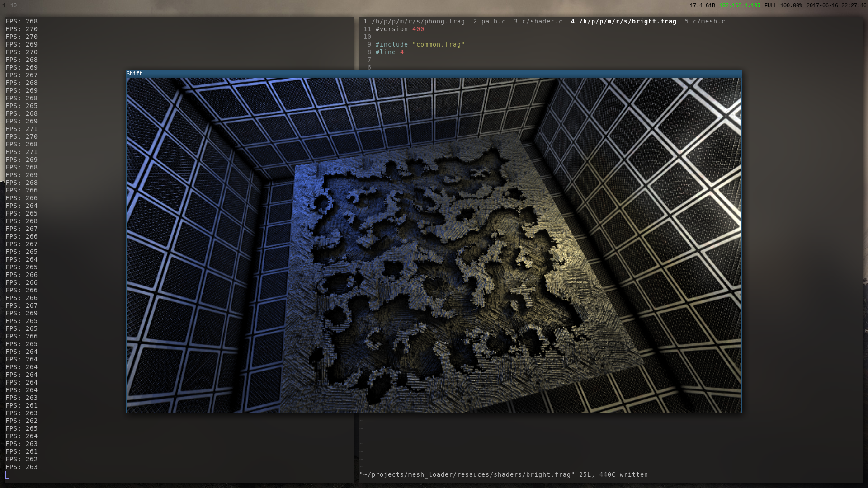This screenshot has width=868, height=488.
Task: Place cursor on #version 400 line
Action: coord(400,29)
